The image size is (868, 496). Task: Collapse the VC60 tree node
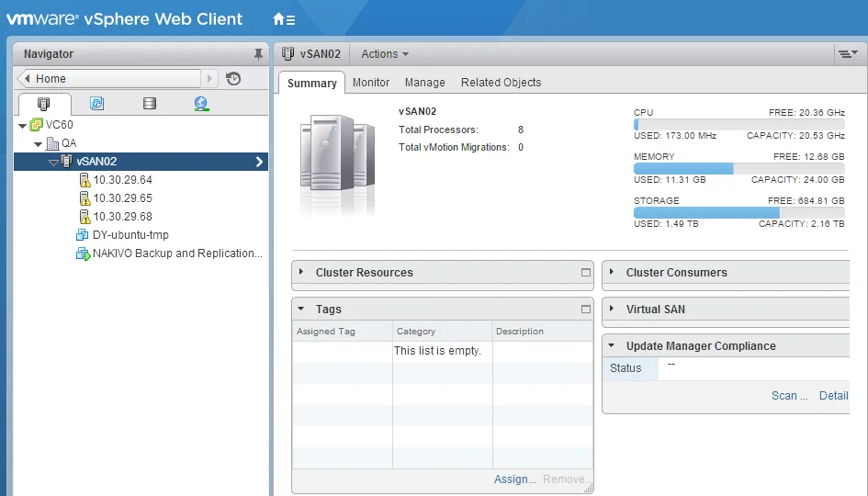(22, 125)
